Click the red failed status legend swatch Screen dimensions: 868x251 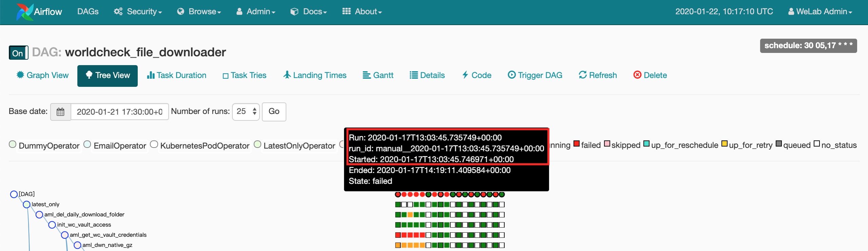tap(576, 144)
